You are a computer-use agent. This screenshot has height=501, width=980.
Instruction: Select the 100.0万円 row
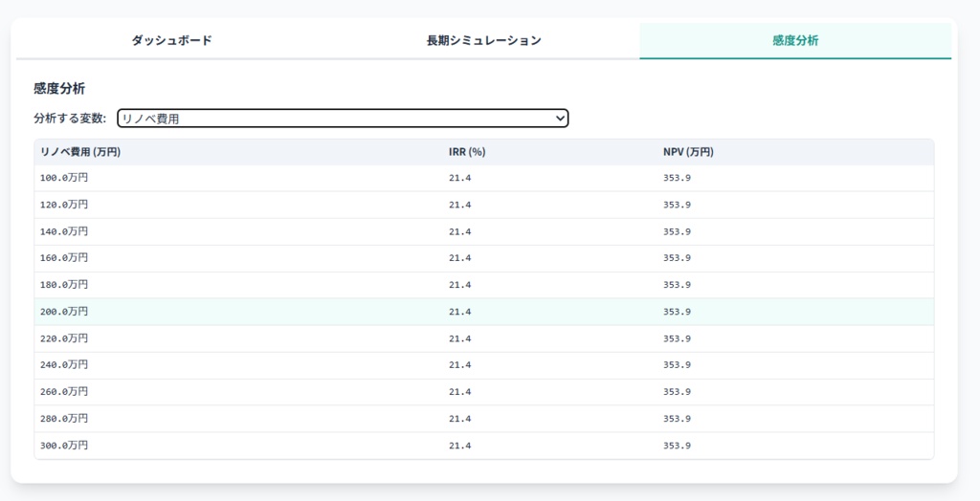(64, 178)
